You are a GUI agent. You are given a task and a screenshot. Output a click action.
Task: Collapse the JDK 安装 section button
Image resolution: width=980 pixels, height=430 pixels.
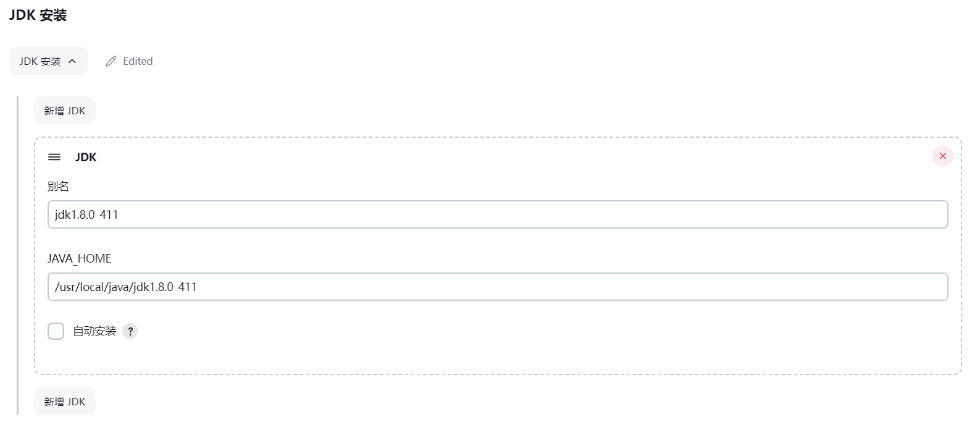(48, 61)
